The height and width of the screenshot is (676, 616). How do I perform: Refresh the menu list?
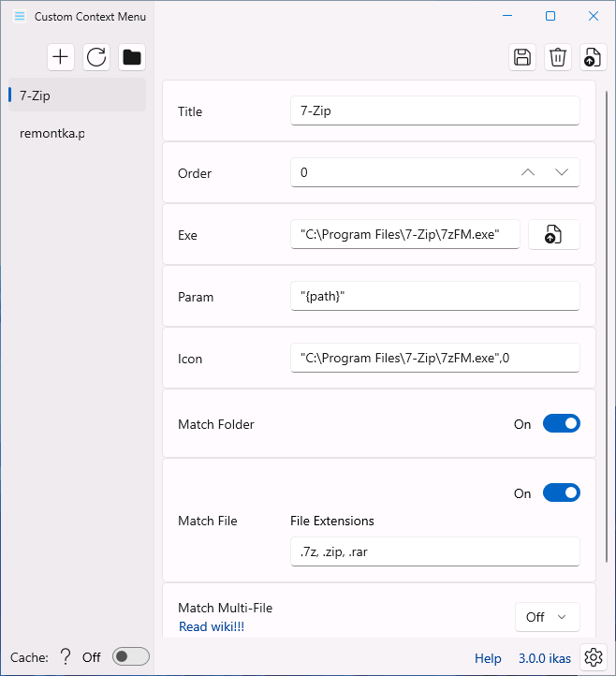[x=96, y=57]
